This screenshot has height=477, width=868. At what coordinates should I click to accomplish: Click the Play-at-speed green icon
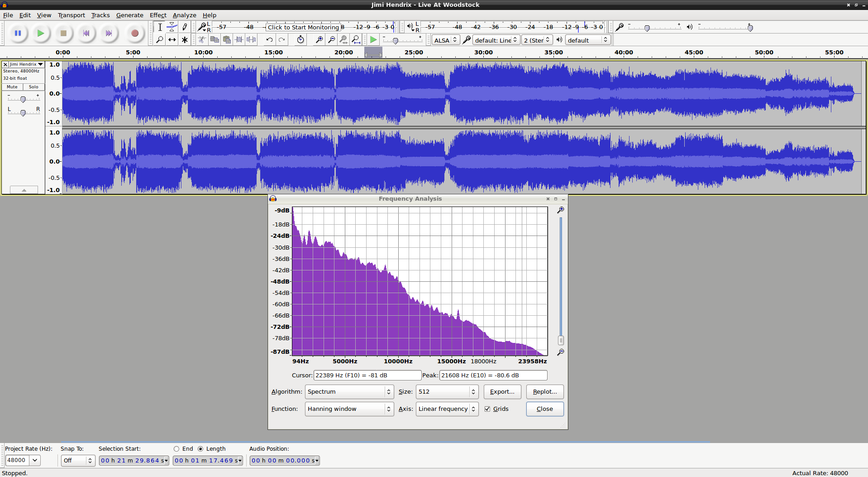pyautogui.click(x=373, y=40)
